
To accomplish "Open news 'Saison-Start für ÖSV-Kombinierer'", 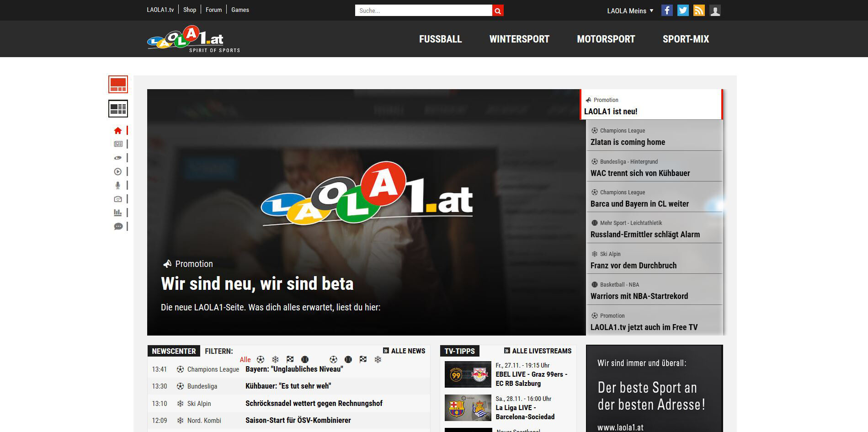I will (298, 421).
